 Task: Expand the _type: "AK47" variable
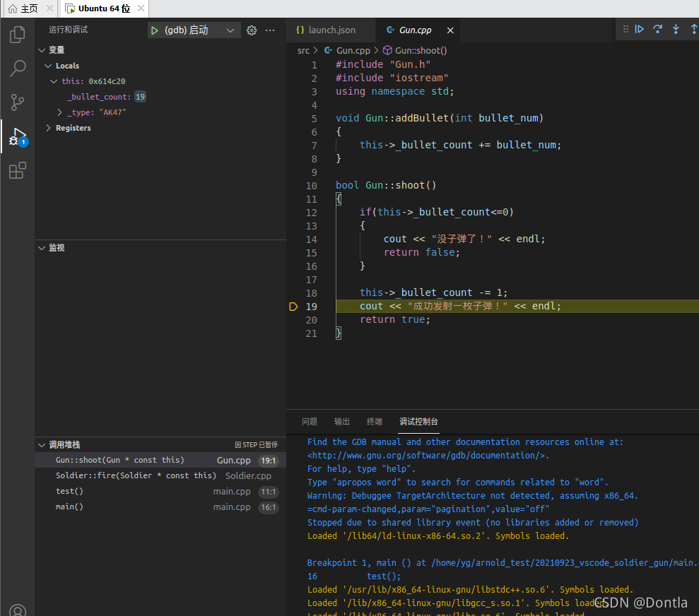pyautogui.click(x=59, y=112)
